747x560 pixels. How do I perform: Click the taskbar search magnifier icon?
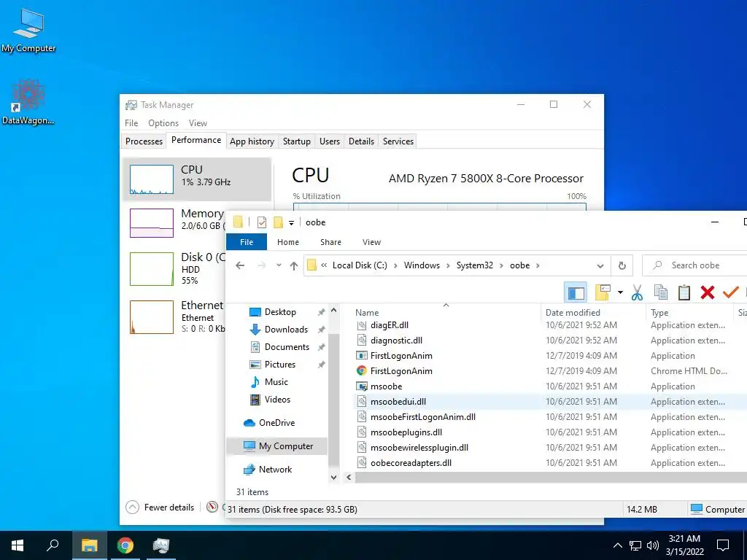tap(53, 545)
